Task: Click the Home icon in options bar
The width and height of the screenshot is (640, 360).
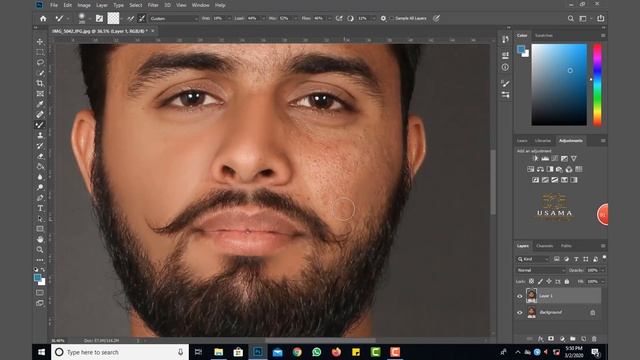Action: point(43,18)
